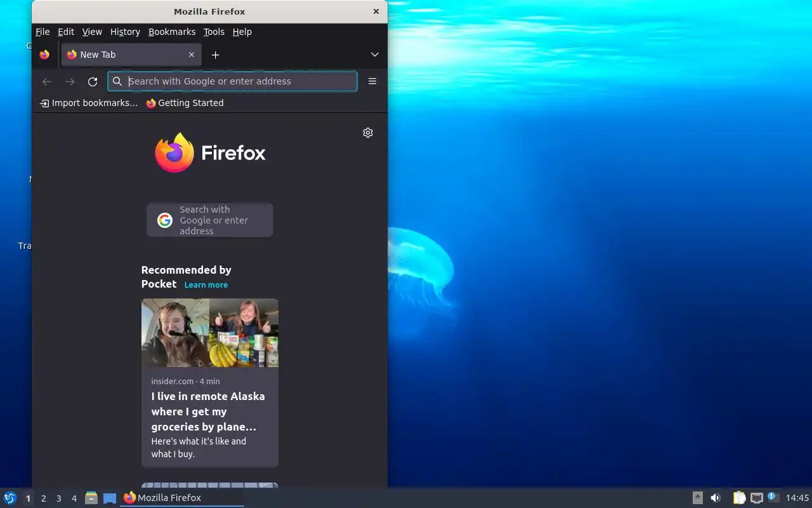Close the Mozilla Firefox window
This screenshot has width=812, height=508.
pyautogui.click(x=376, y=11)
